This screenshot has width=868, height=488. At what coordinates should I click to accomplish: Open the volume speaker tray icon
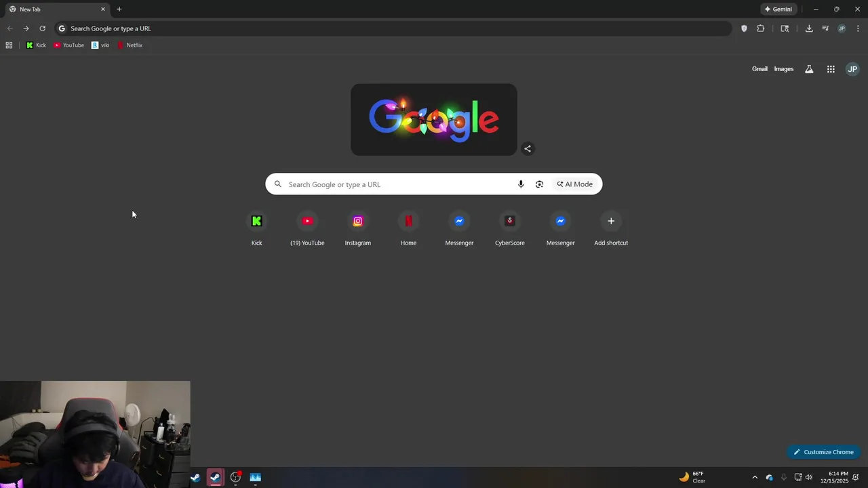pos(808,477)
